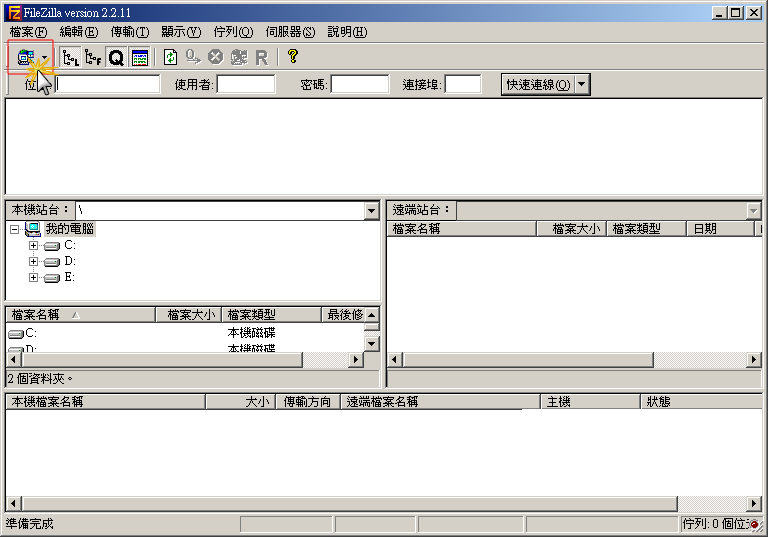Select the C: row in local file list
Image resolution: width=768 pixels, height=537 pixels.
pyautogui.click(x=185, y=333)
